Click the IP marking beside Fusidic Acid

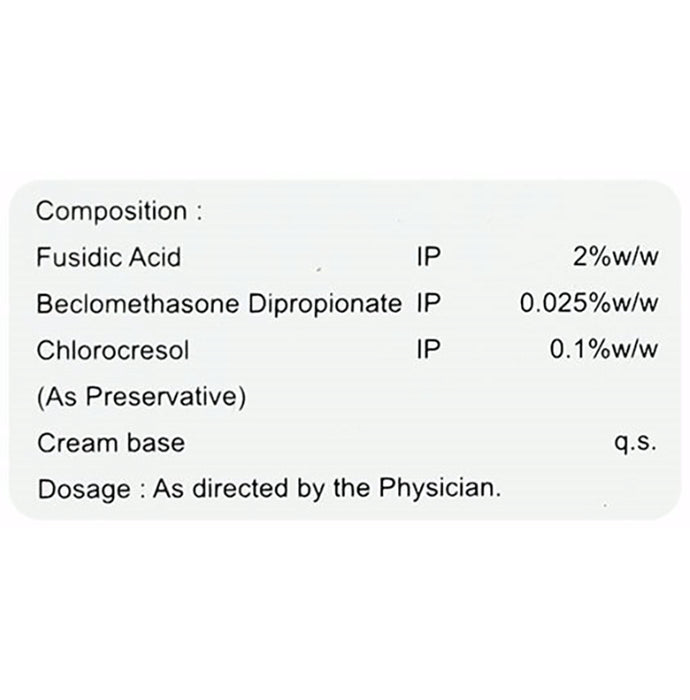pyautogui.click(x=427, y=258)
